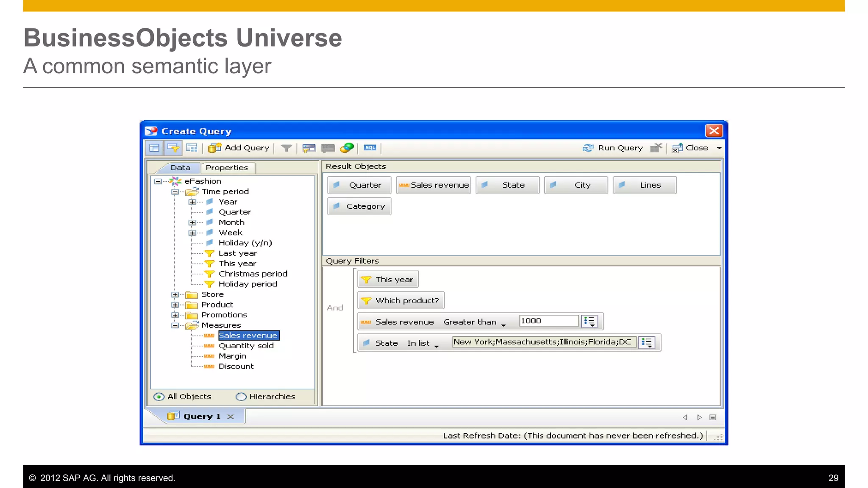
Task: Toggle the And operator between filters
Action: (x=335, y=308)
